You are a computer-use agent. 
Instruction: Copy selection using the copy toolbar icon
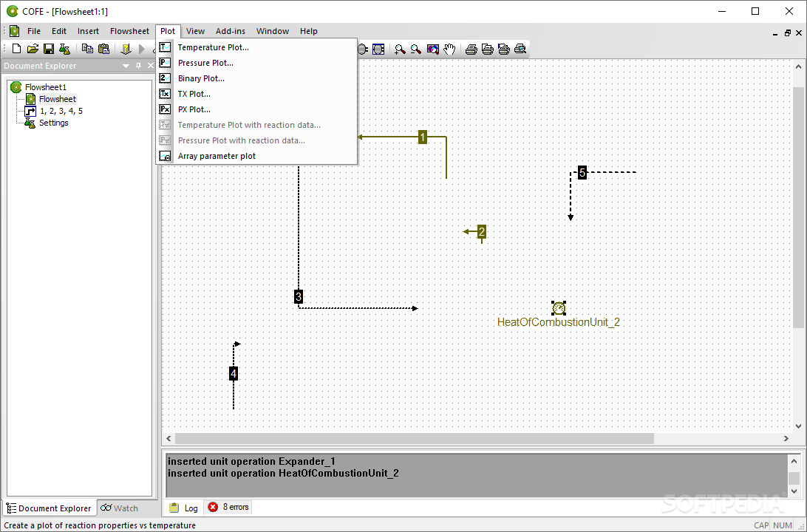pos(87,49)
